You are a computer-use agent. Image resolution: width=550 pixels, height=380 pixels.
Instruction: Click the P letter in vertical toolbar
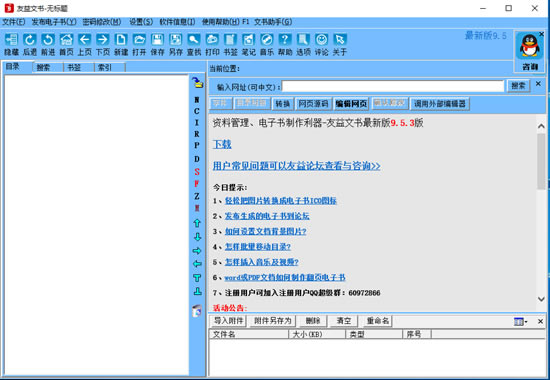click(x=197, y=145)
